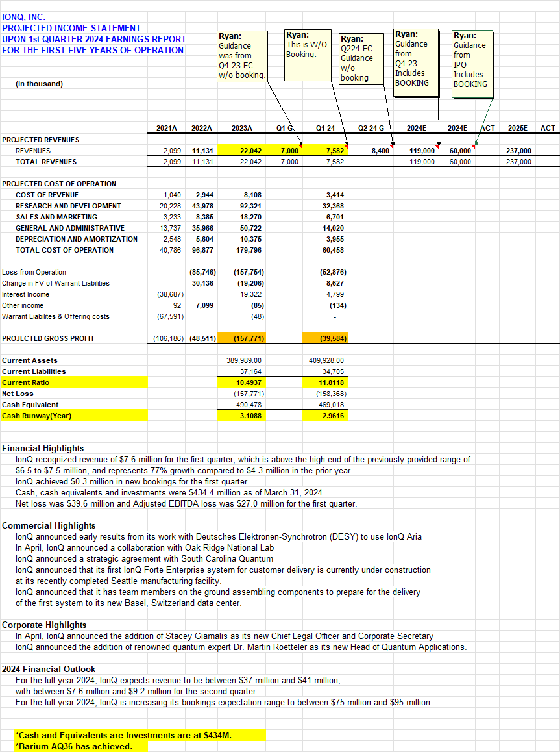Viewport: 560px width, 752px height.
Task: Click 'PROJECTED GROSS PROFIT' row label
Action: point(49,338)
